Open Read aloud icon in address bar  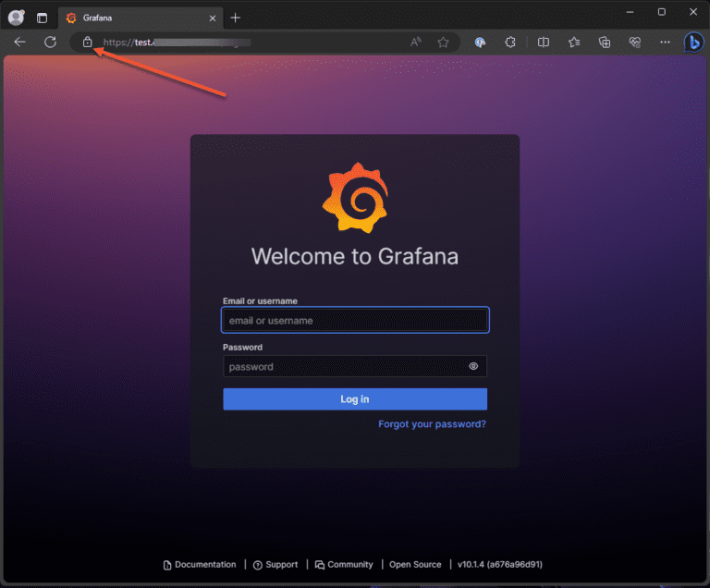[416, 43]
